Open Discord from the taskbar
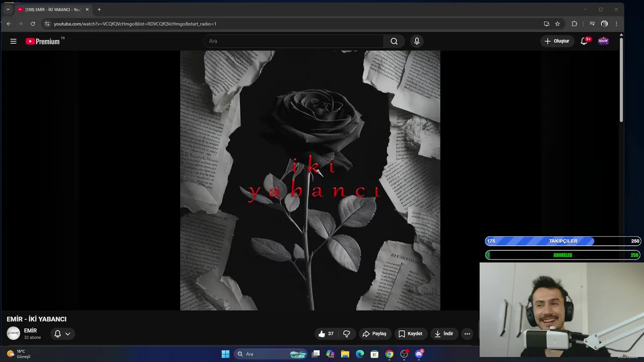This screenshot has width=644, height=362. point(419,354)
